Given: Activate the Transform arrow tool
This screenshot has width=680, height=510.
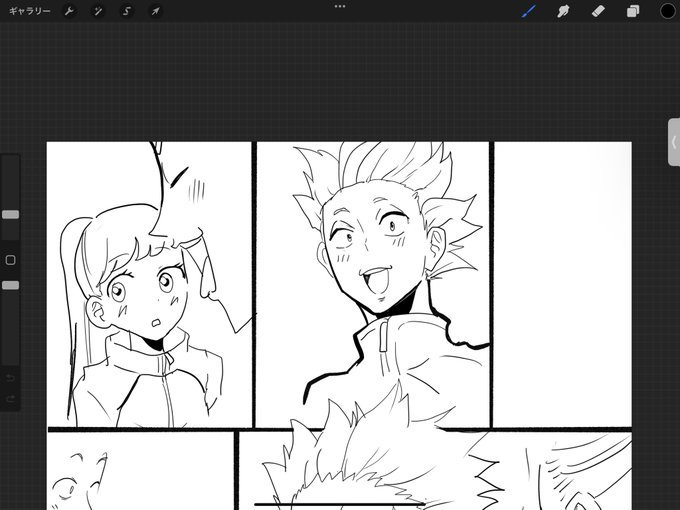Looking at the screenshot, I should click(155, 11).
